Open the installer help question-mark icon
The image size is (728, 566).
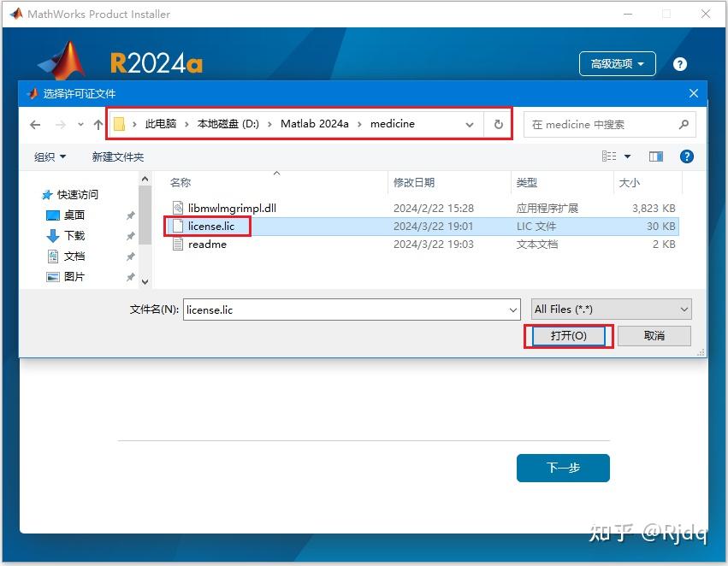[680, 64]
